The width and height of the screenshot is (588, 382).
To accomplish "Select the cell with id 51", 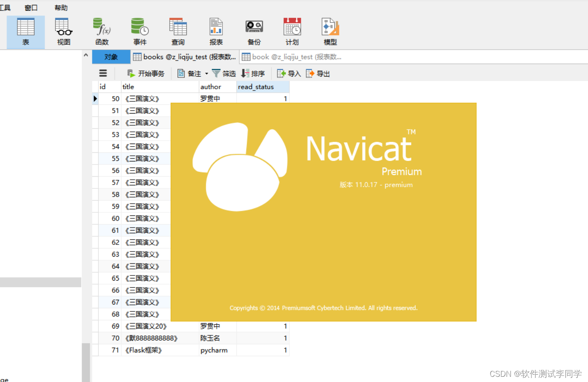I will (110, 111).
